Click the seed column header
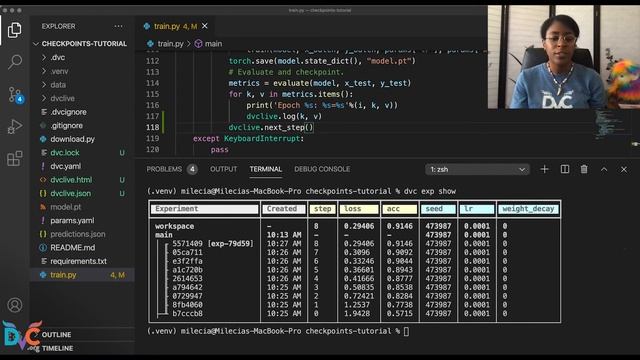 tap(438, 209)
